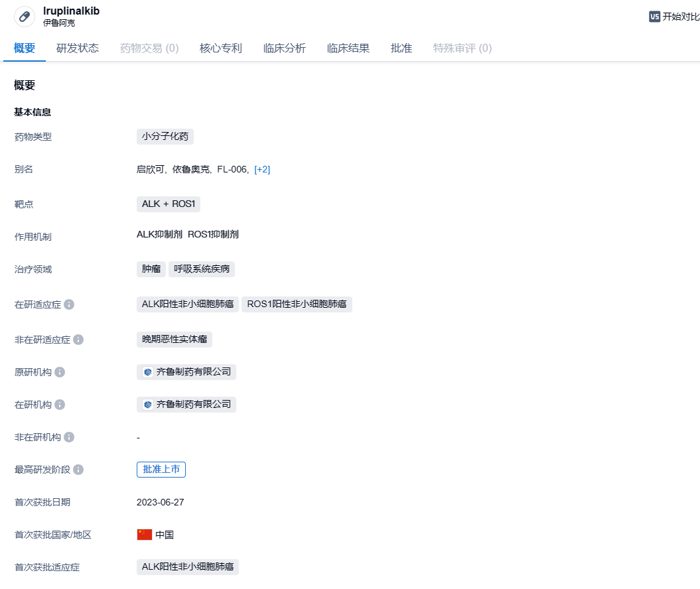This screenshot has width=700, height=589.
Task: Click info icon next to 在研适应症
Action: coord(69,304)
